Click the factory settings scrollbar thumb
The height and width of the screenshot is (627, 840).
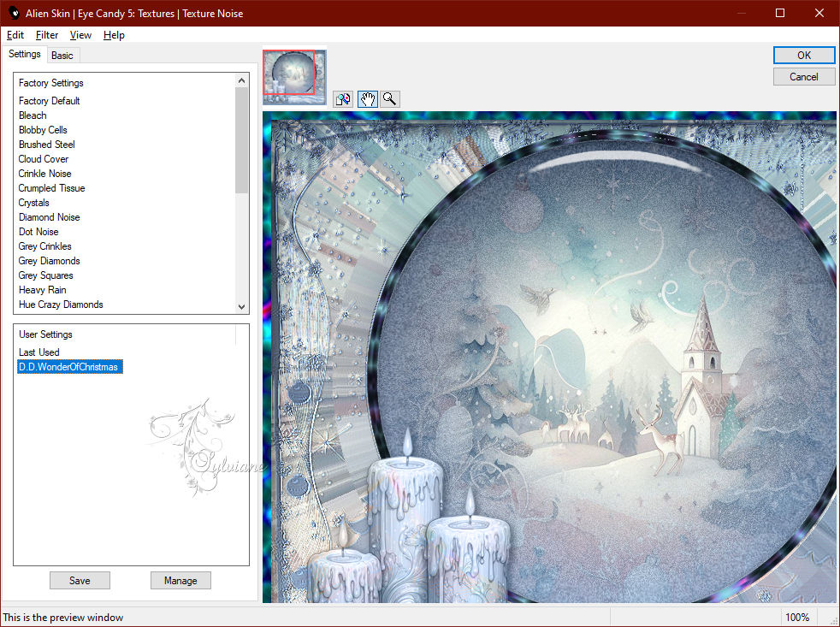(x=241, y=140)
